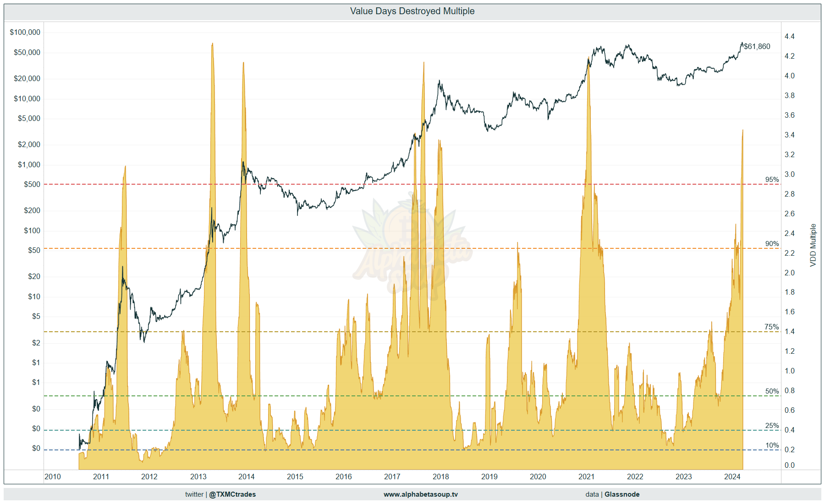
Task: Select the "$10,000" price axis label
Action: click(x=27, y=99)
